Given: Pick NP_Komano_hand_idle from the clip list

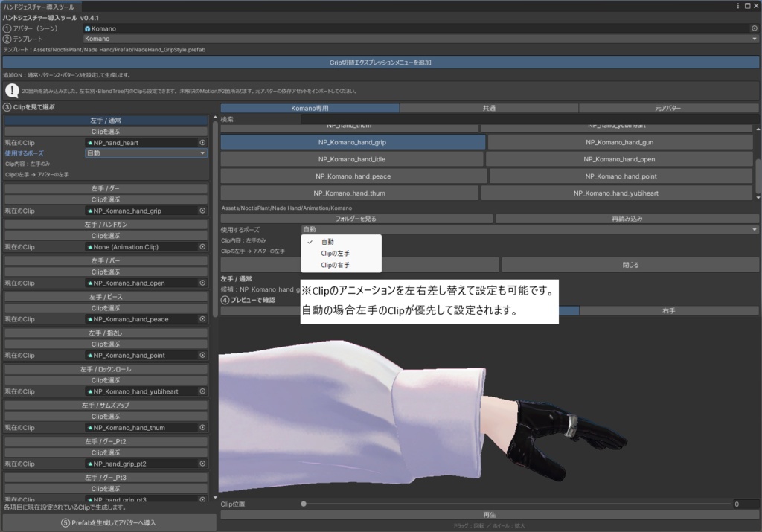Looking at the screenshot, I should pyautogui.click(x=352, y=159).
